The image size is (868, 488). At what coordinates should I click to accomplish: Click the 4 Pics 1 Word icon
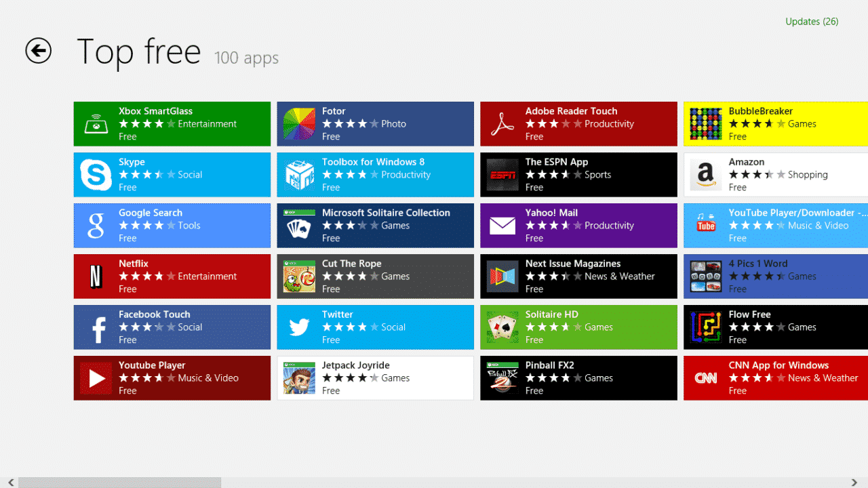[706, 277]
